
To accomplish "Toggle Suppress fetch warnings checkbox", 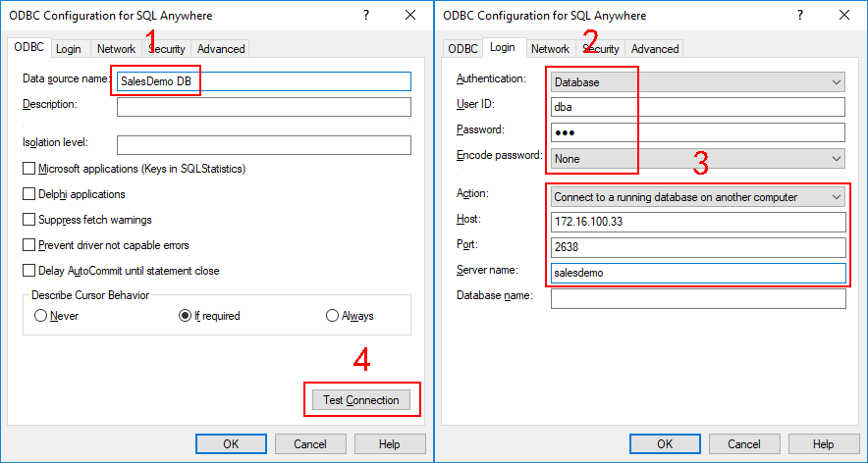I will [x=28, y=220].
